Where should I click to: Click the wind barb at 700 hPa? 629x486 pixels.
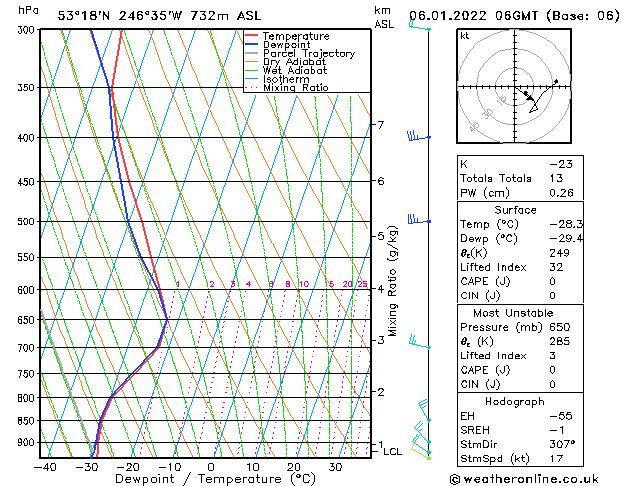[419, 342]
